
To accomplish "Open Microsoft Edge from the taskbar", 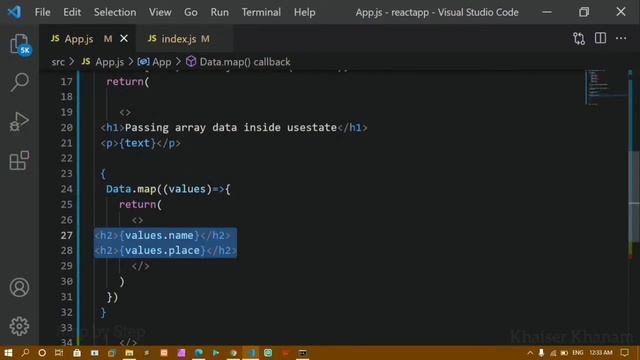I will (199, 353).
